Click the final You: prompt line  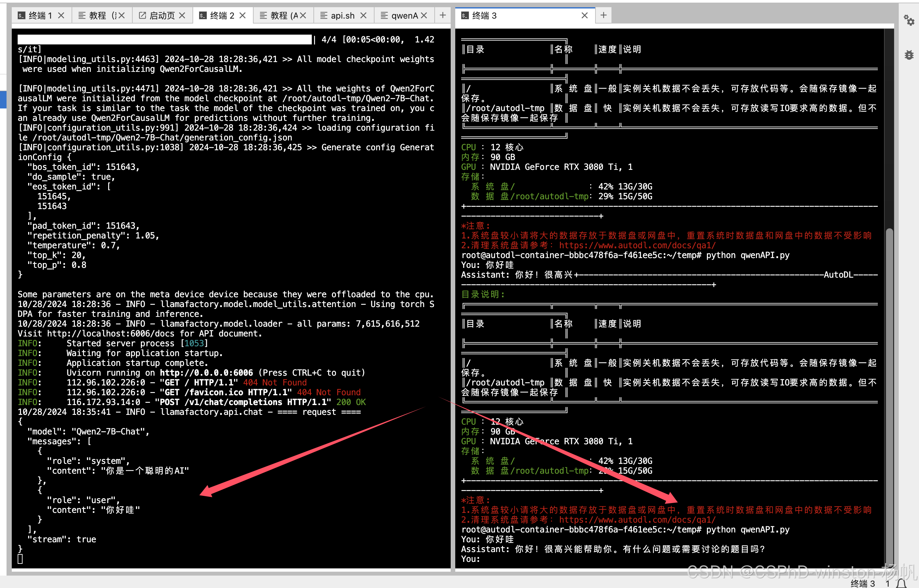[471, 559]
